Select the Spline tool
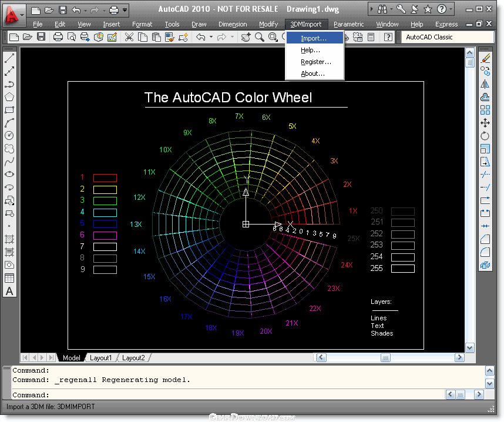Screen dimensions: 504x422 point(9,162)
